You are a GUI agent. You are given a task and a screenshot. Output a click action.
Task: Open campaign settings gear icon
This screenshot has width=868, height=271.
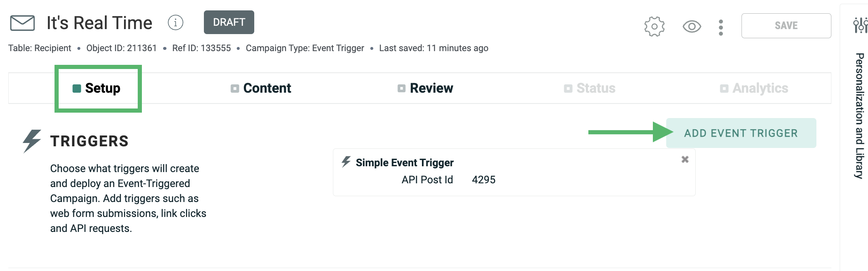point(654,27)
